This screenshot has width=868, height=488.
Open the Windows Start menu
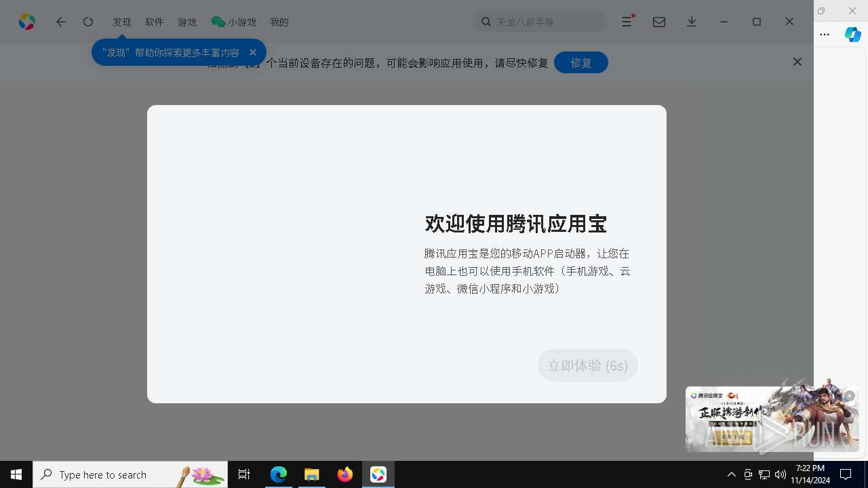[x=16, y=474]
